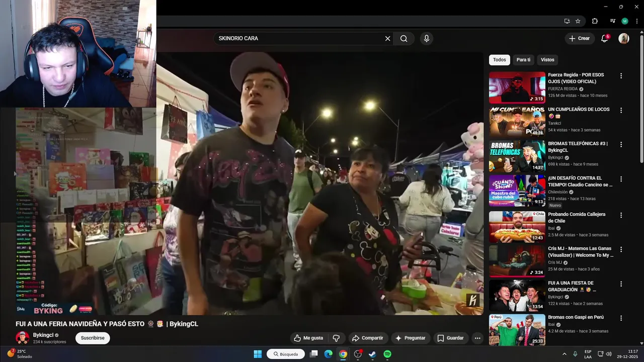Open clock showing 11:17 29-12-2025
Image resolution: width=644 pixels, height=362 pixels.
627,354
